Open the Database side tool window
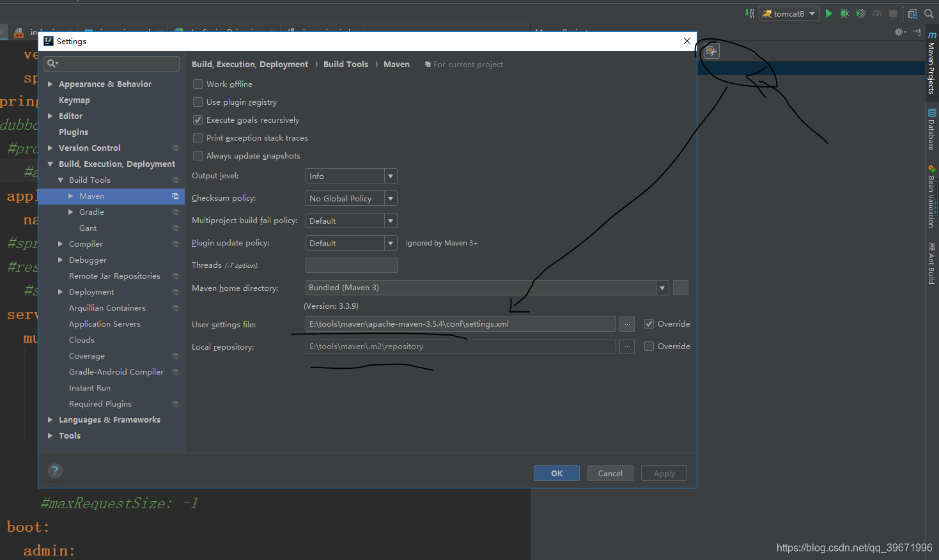The image size is (939, 560). 932,130
